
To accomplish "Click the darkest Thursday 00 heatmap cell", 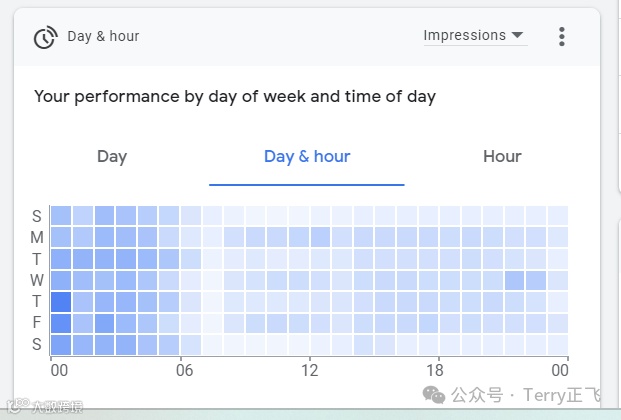I will coord(61,302).
